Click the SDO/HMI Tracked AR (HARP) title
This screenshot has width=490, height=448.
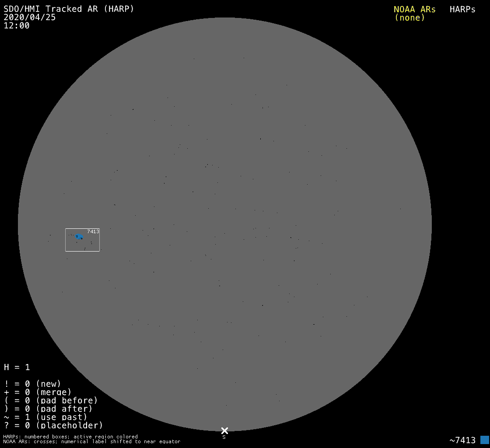point(69,9)
